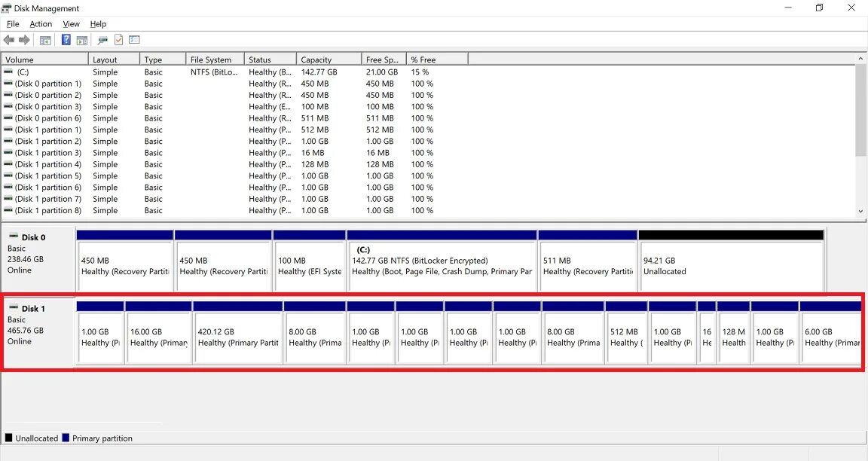Sort by the File System column header

[215, 60]
